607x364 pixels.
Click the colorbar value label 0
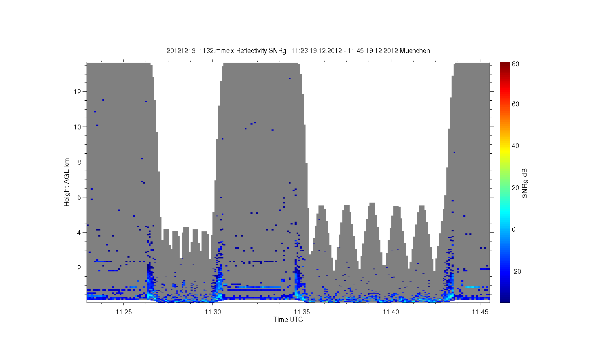pyautogui.click(x=514, y=229)
